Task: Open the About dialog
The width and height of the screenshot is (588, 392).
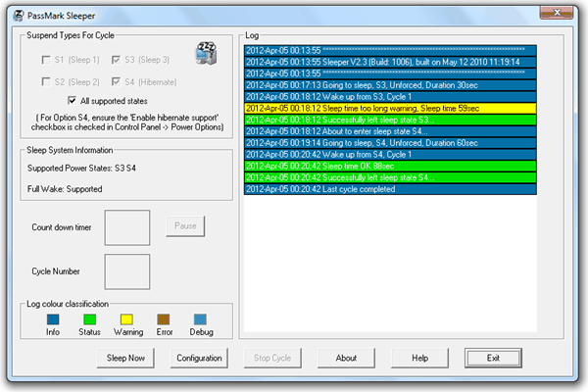Action: [x=346, y=359]
